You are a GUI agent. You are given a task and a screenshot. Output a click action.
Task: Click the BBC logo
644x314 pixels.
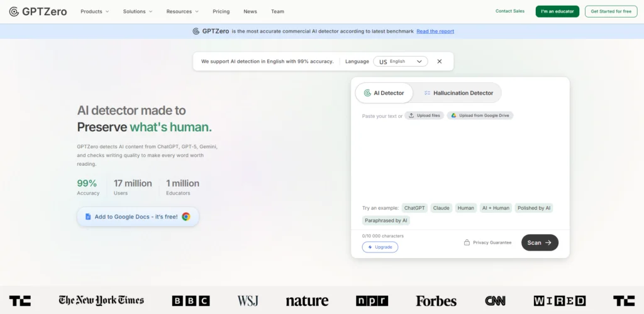(x=191, y=301)
